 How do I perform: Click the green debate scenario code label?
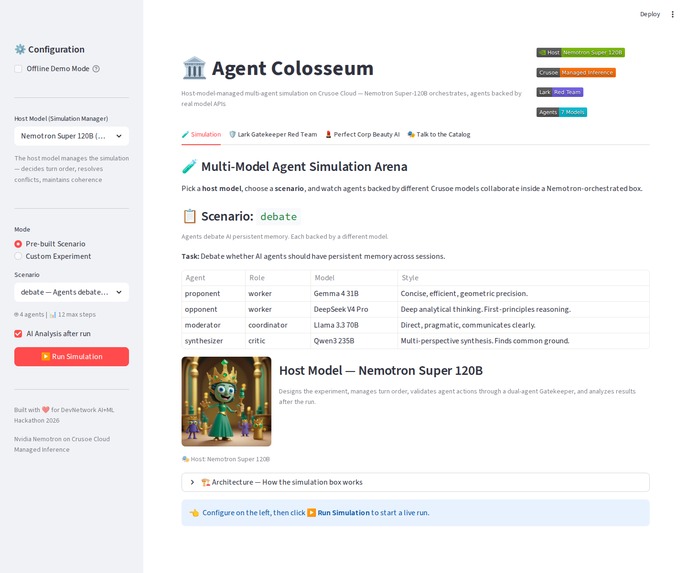pyautogui.click(x=279, y=217)
